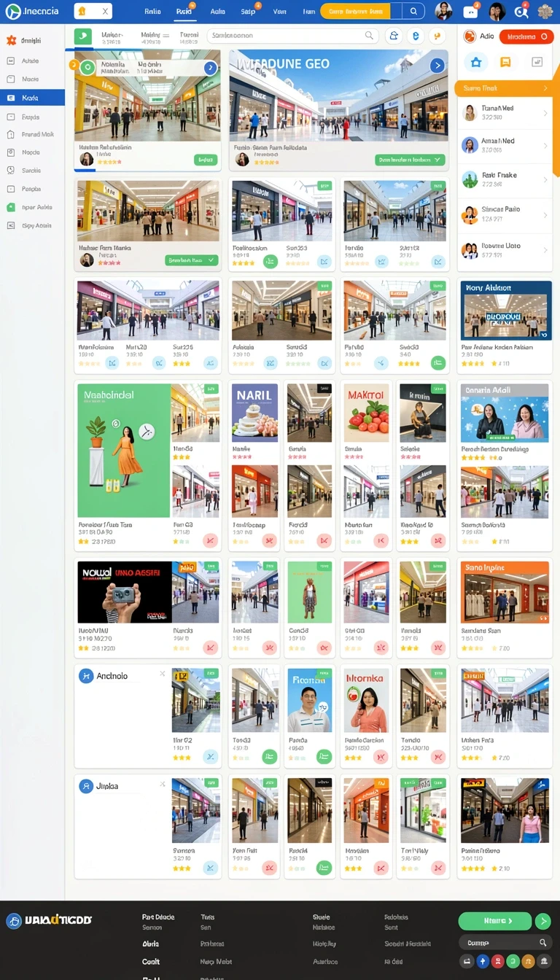Select the gray chart icon in the right panel
Screen dimensions: 560x980
click(x=537, y=62)
